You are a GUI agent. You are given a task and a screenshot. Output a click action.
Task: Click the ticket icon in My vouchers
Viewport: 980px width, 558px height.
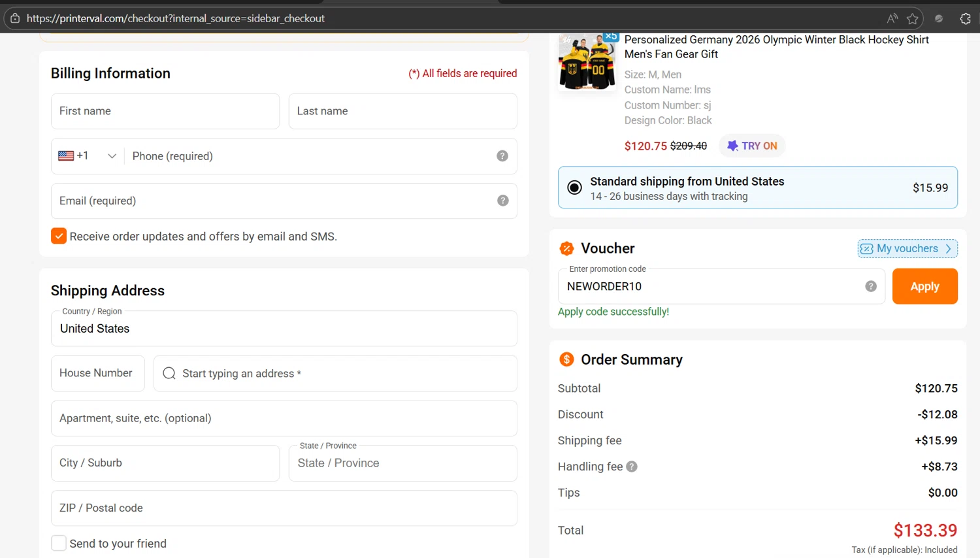[x=867, y=248]
